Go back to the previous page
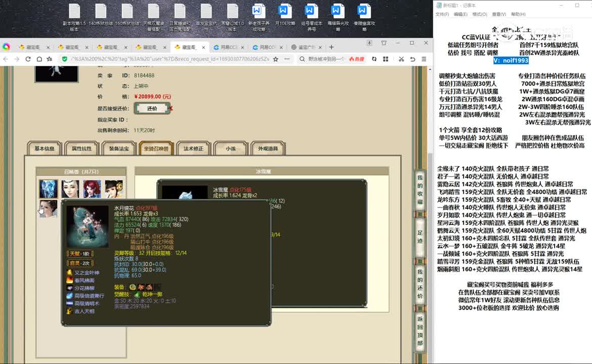592x364 pixels. [6, 59]
